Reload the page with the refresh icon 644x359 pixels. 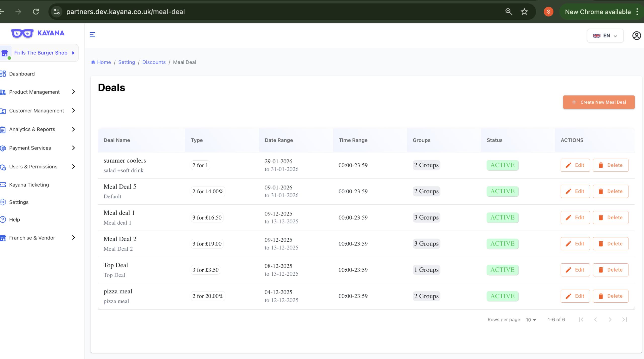(x=36, y=12)
